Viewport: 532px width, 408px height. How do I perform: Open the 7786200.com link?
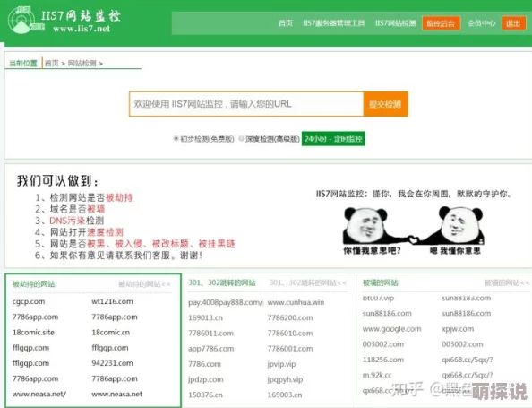(290, 317)
